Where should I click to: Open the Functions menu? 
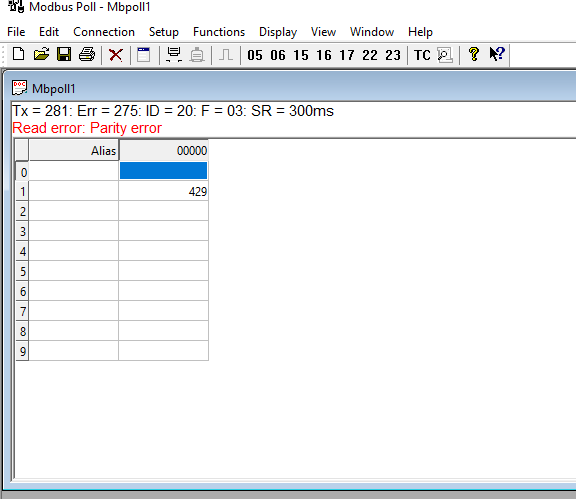219,32
